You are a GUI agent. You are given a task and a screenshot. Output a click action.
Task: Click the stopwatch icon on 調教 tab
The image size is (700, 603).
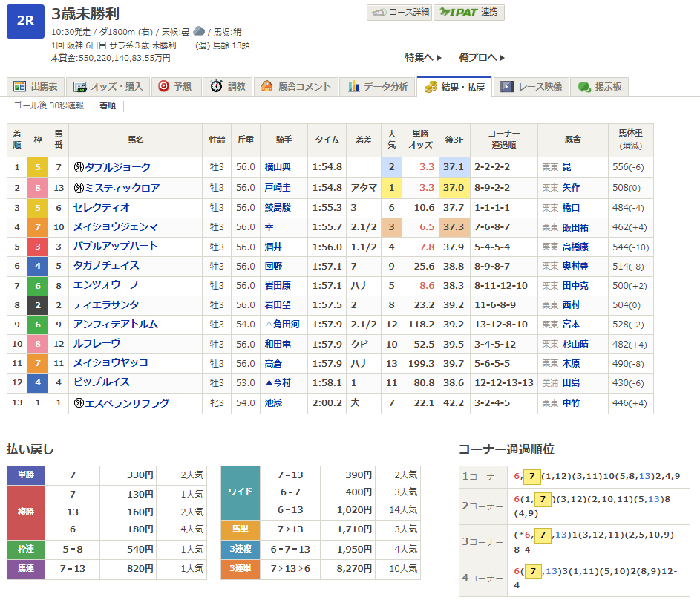point(217,87)
